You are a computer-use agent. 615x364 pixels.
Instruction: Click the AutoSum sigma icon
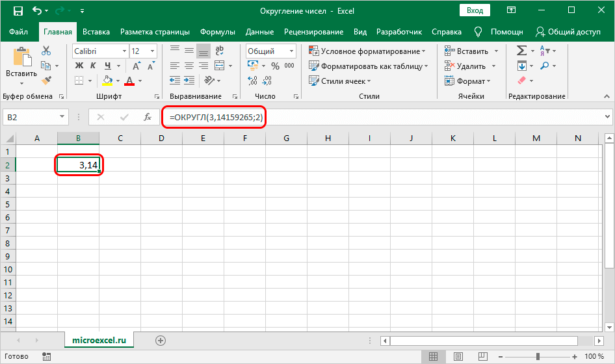(x=521, y=51)
